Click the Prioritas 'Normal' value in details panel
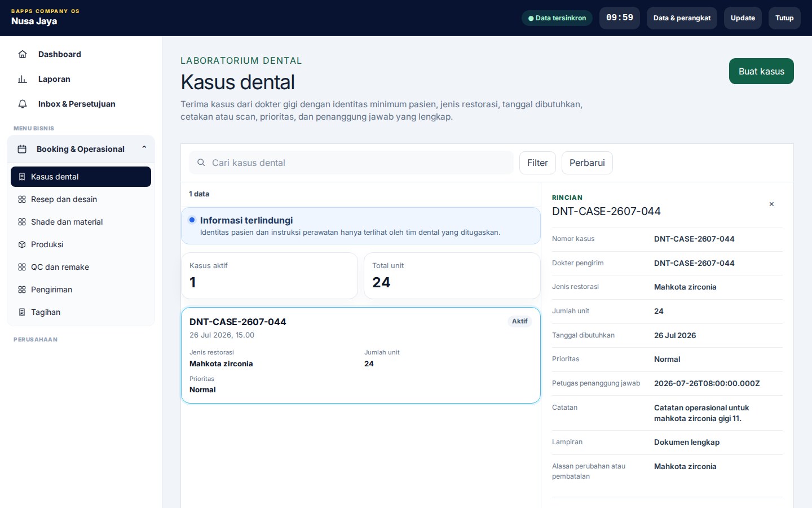812x508 pixels. point(667,359)
